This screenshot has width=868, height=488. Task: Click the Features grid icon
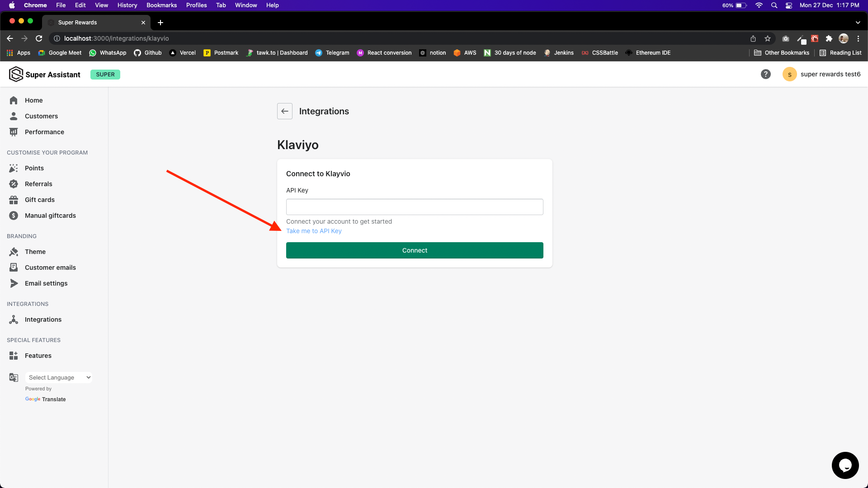coord(14,356)
